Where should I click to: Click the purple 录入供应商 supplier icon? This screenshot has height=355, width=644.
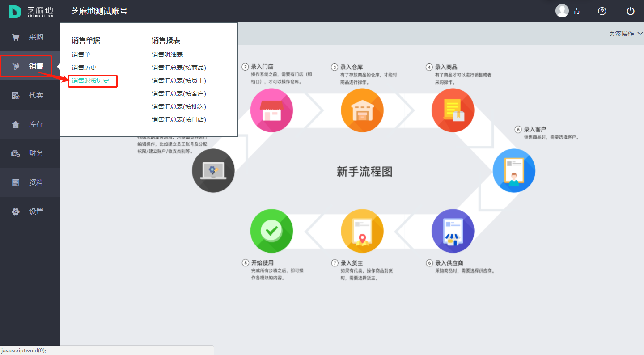pyautogui.click(x=453, y=231)
